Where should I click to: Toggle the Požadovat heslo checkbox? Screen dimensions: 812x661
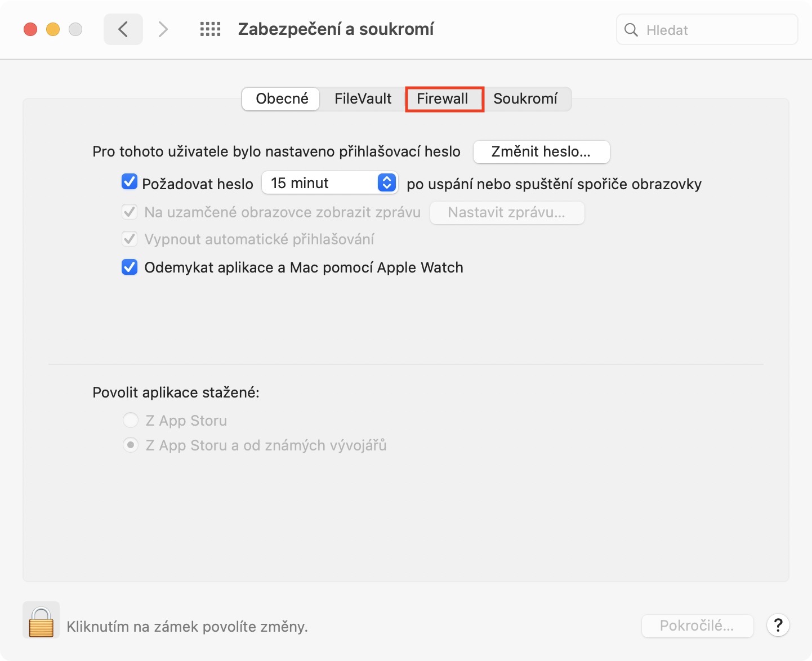[x=130, y=182]
